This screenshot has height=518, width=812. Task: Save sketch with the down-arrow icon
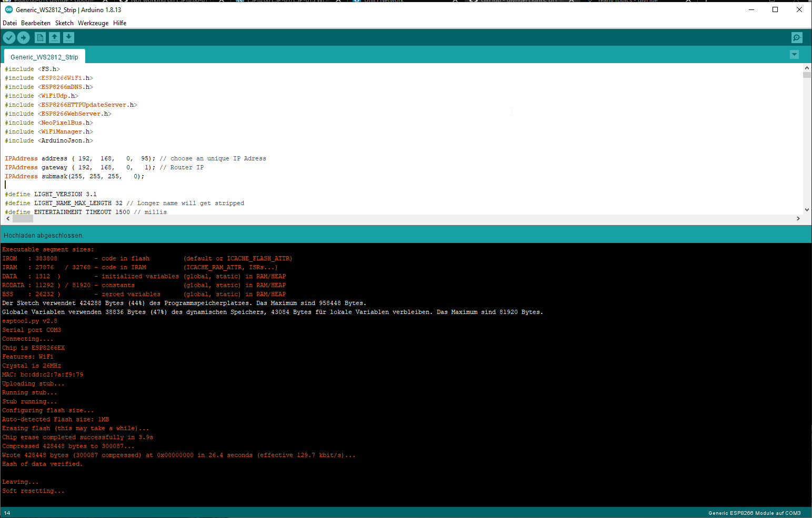click(68, 37)
